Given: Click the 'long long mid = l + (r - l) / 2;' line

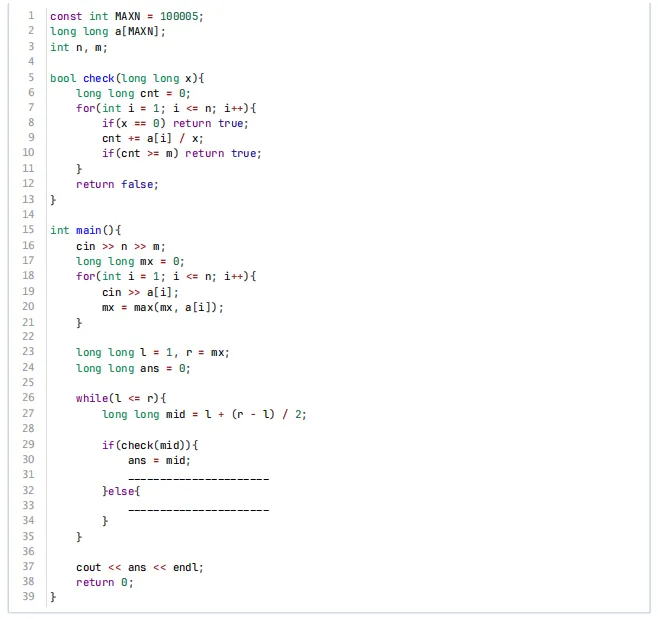Looking at the screenshot, I should pos(204,415).
